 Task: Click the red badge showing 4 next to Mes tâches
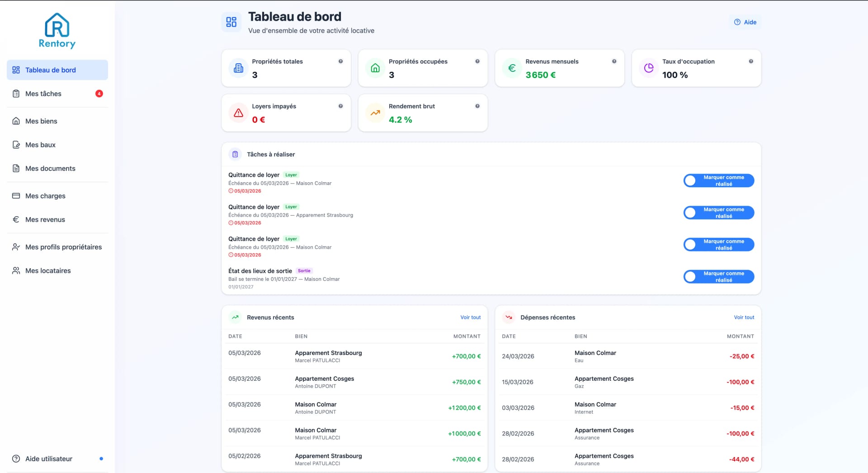(99, 93)
